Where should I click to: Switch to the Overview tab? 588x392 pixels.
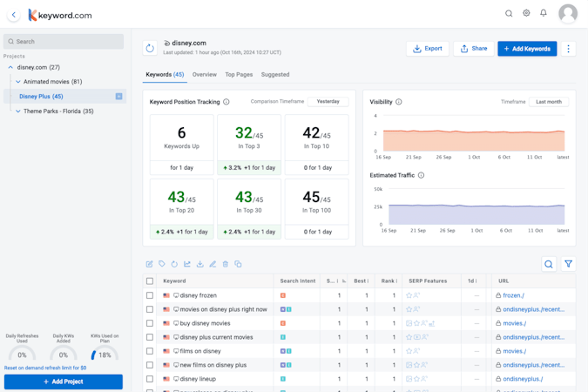tap(204, 75)
